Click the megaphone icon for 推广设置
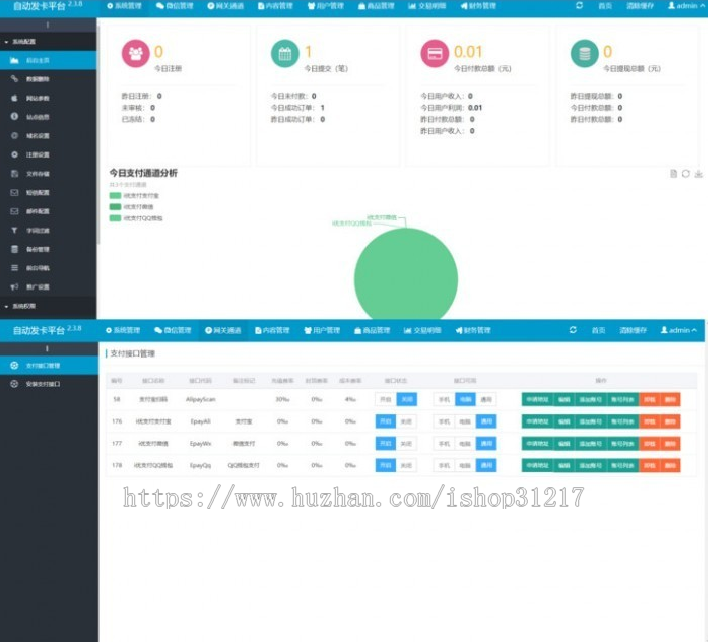 (x=14, y=287)
